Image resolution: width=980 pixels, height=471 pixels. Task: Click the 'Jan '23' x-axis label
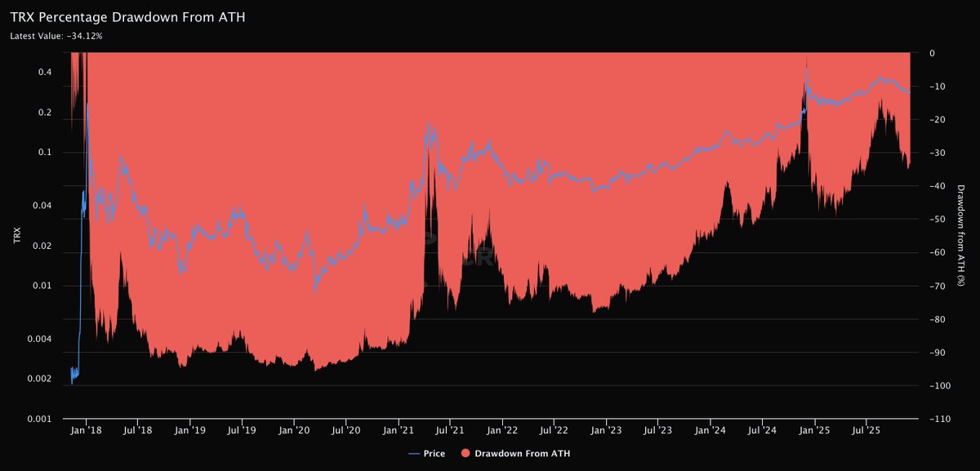point(607,429)
